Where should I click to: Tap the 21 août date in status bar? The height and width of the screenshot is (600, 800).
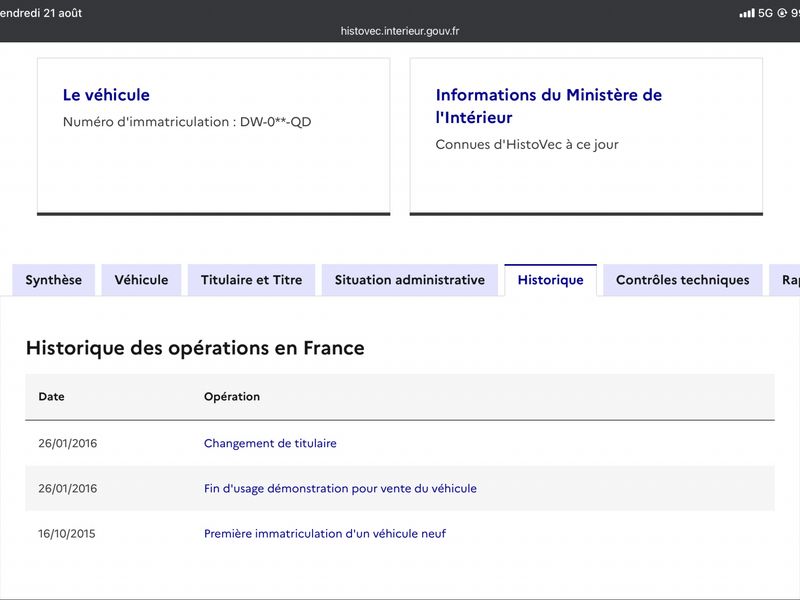[62, 13]
